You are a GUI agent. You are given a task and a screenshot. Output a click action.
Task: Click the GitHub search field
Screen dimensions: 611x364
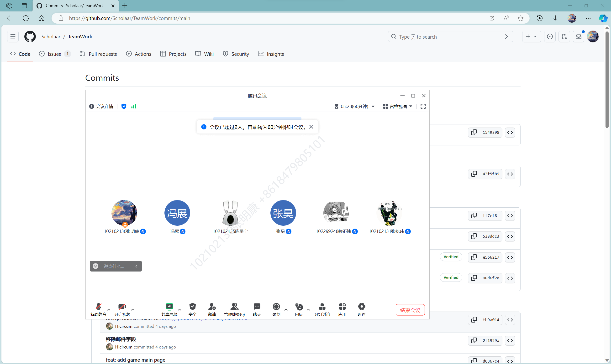coord(445,36)
